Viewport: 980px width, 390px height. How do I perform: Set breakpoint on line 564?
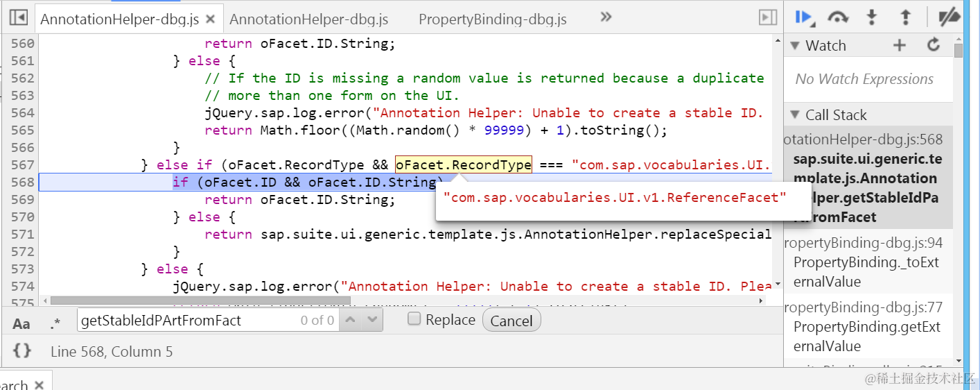point(23,113)
